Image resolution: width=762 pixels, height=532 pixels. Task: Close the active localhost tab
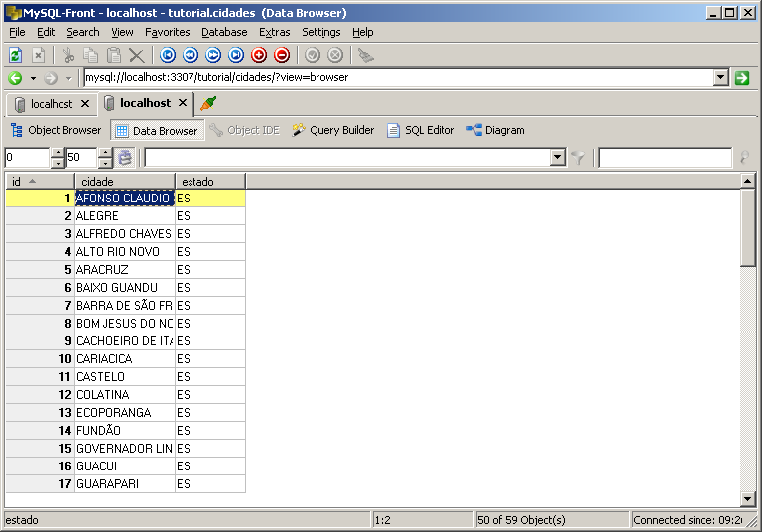click(x=183, y=103)
